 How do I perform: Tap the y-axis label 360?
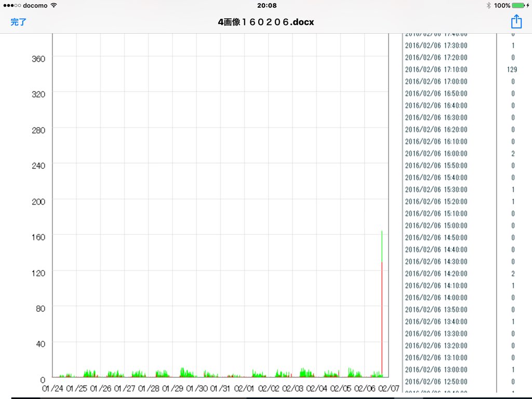pyautogui.click(x=38, y=59)
